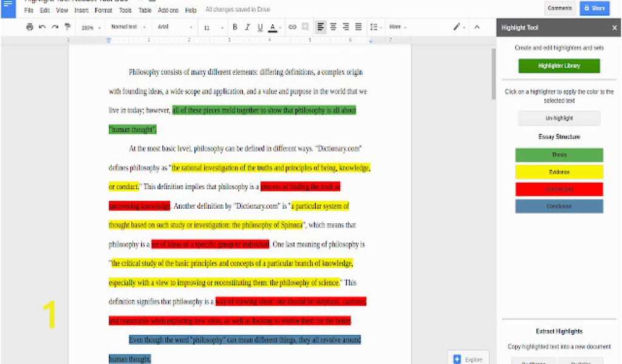The width and height of the screenshot is (622, 364).
Task: Click the Comments button
Action: (x=559, y=8)
